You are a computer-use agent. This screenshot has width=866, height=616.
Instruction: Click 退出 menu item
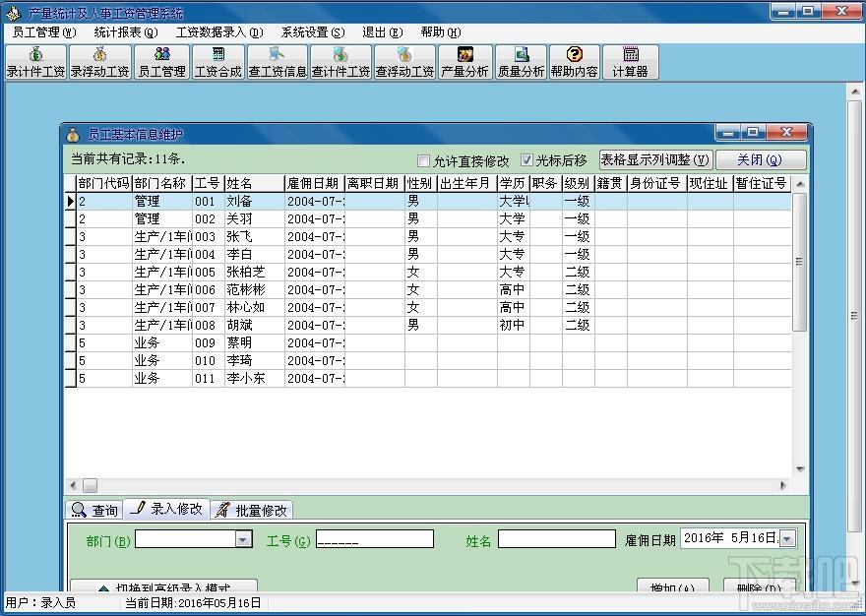tap(382, 32)
